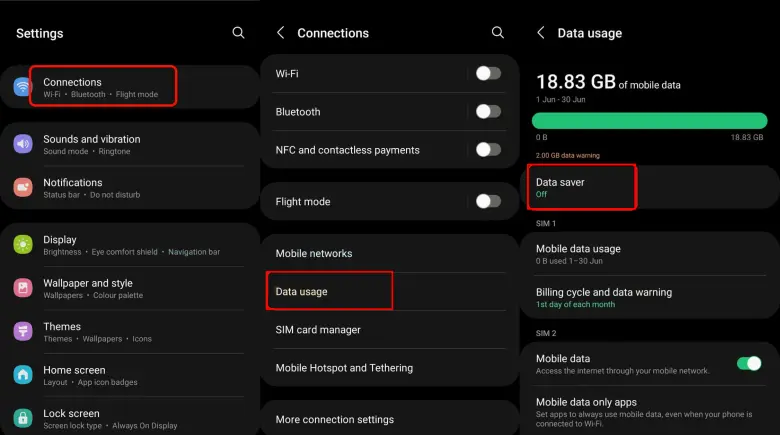Screen dimensions: 780x435
Task: Tap the SIM 2 section label
Action: [x=546, y=333]
